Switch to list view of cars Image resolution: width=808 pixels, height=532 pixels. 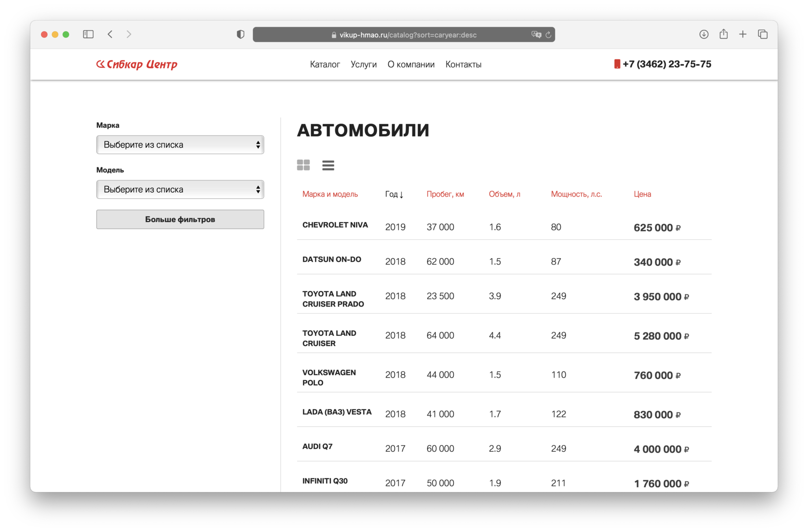click(x=328, y=165)
